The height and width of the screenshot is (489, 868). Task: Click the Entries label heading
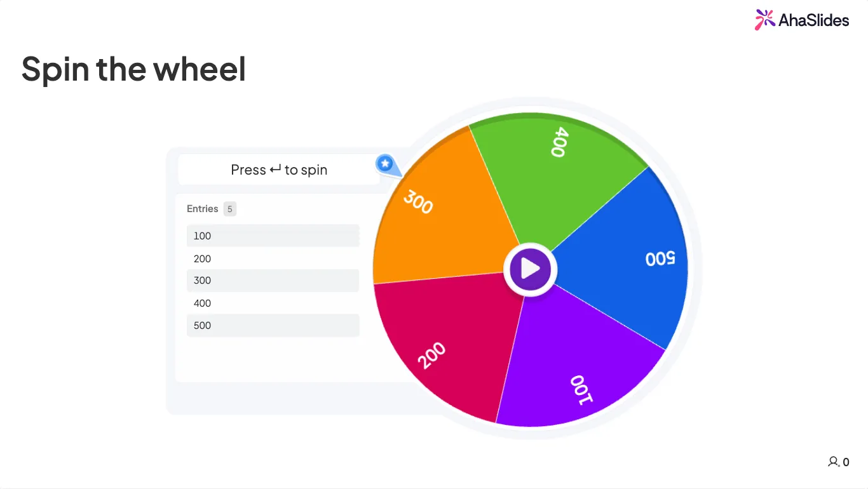203,209
